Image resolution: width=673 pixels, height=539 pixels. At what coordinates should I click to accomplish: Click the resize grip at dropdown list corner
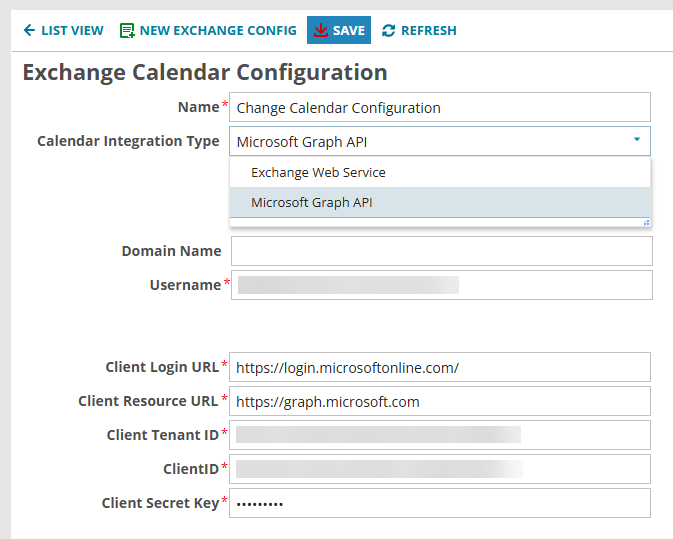[x=646, y=222]
